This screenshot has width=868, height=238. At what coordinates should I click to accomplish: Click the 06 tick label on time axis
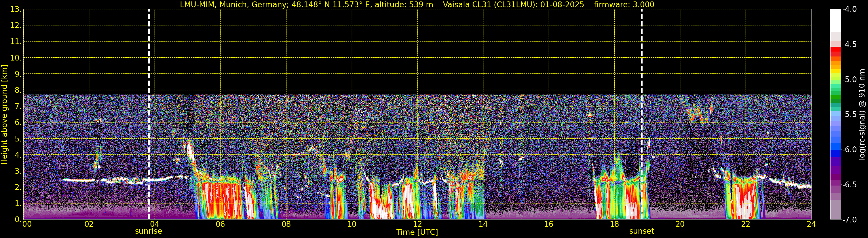pos(220,224)
